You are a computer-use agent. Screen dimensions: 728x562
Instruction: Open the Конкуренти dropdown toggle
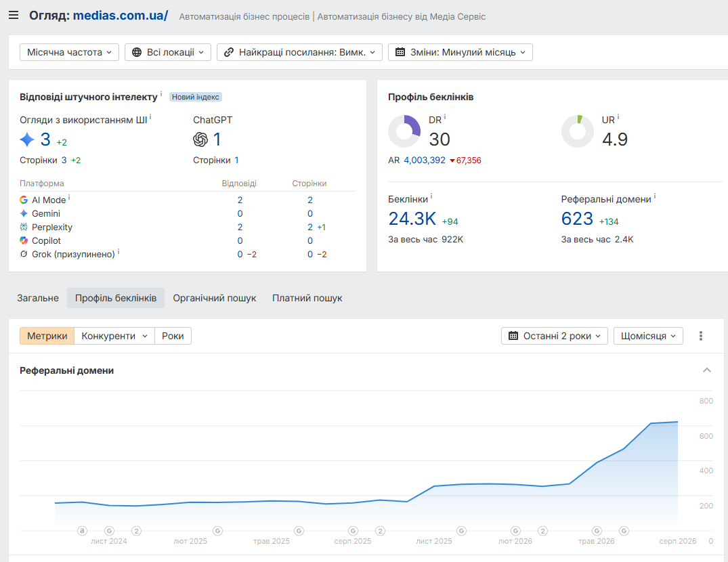point(114,336)
